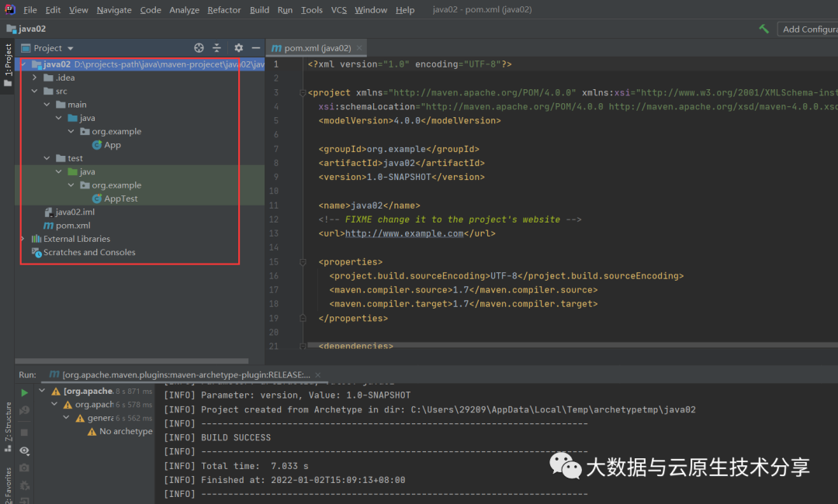
Task: Collapse all with the Project panel icon
Action: point(216,48)
